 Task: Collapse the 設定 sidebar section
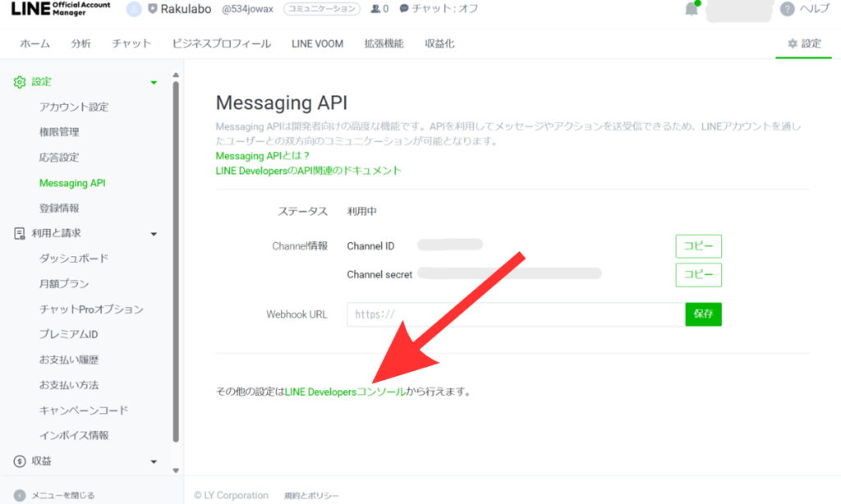click(x=154, y=83)
